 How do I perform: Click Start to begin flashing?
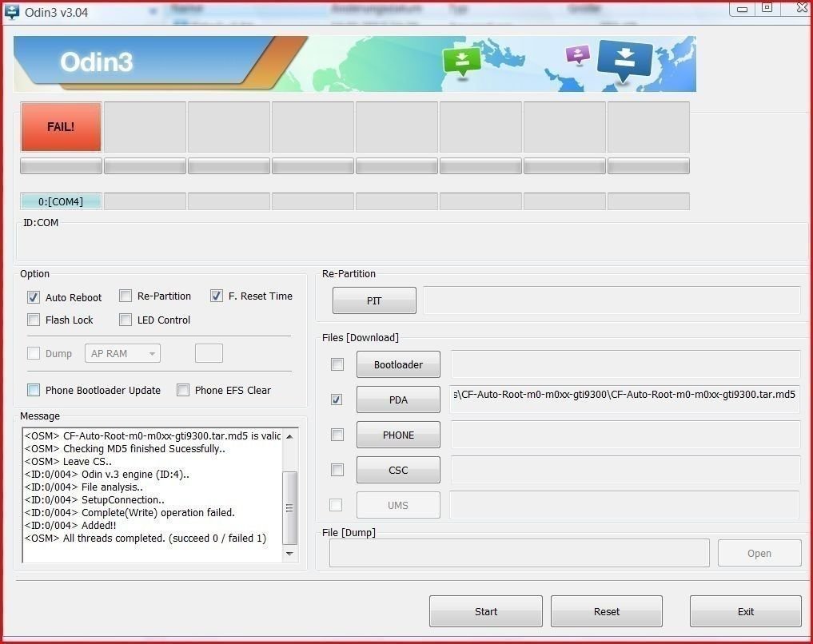pyautogui.click(x=486, y=611)
